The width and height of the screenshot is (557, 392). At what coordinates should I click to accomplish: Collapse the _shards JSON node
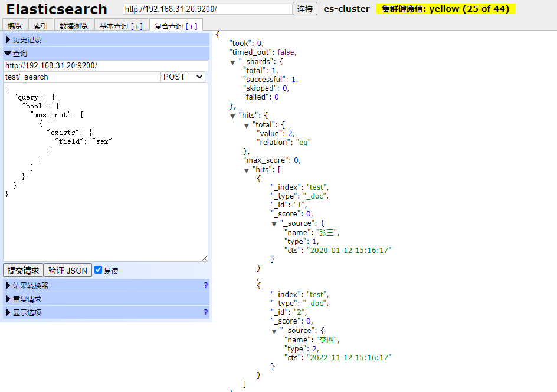click(x=233, y=62)
